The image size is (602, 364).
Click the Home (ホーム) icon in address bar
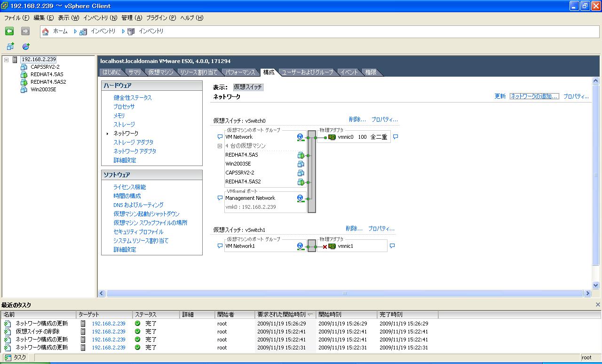click(x=46, y=32)
